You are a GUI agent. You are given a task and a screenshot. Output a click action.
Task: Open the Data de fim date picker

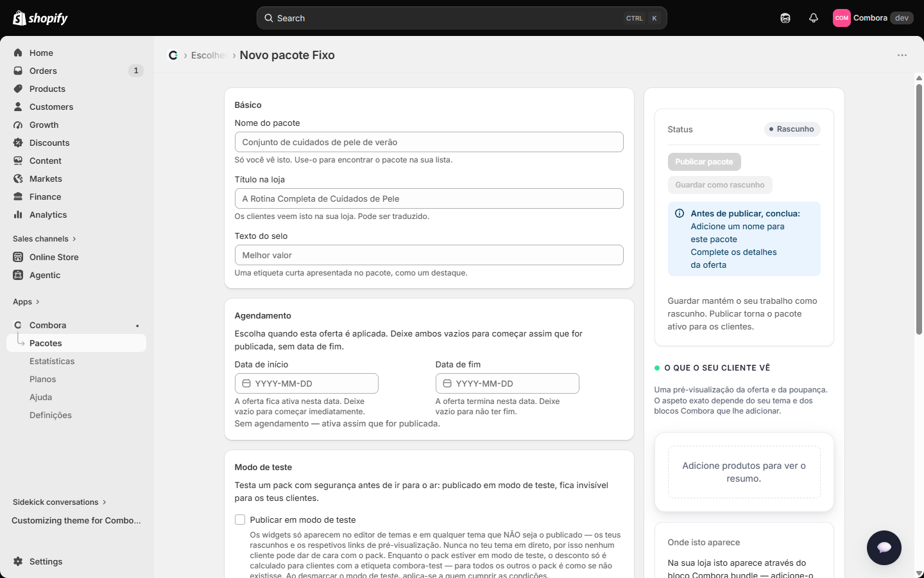(508, 383)
